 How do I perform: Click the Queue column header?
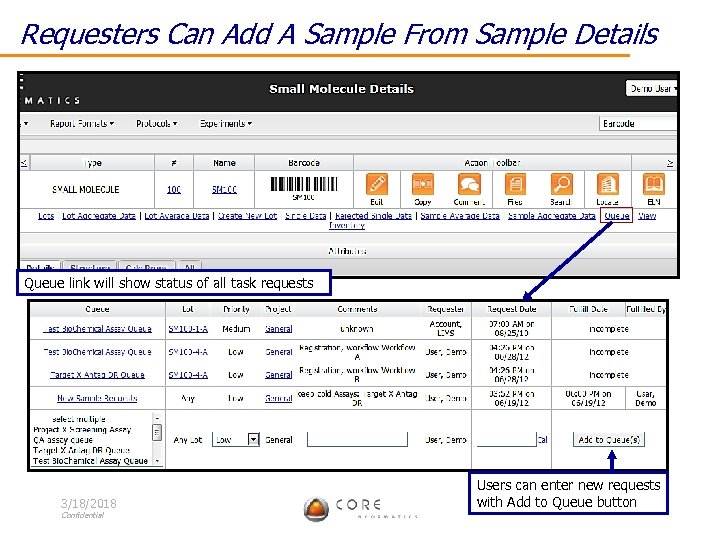pyautogui.click(x=97, y=309)
